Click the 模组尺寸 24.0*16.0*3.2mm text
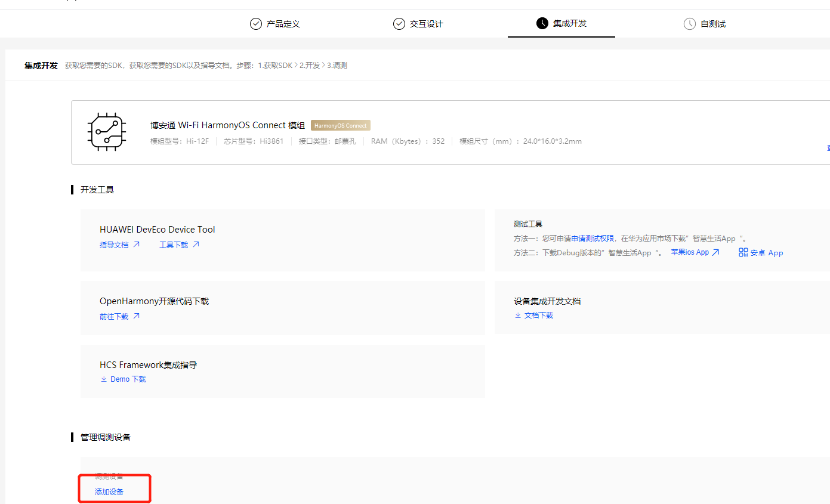 pos(520,141)
